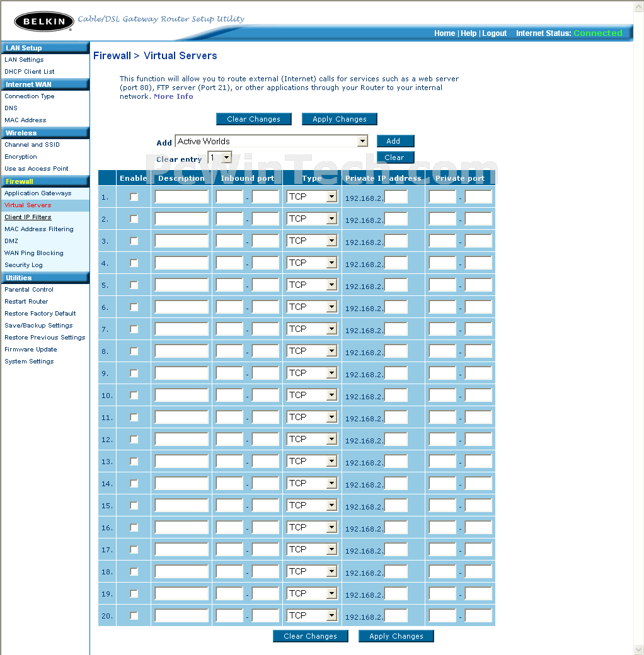Open Parental Control under Utilities

pos(29,290)
